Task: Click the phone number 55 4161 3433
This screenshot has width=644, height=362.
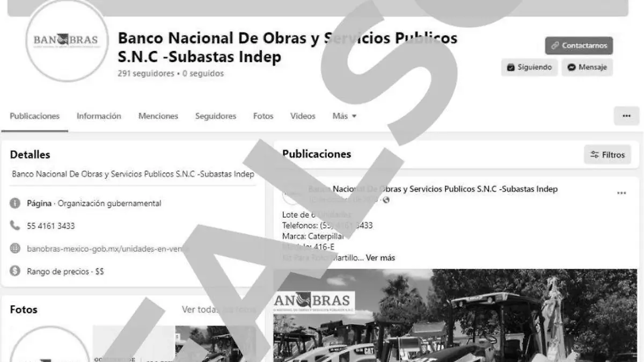Action: point(51,226)
